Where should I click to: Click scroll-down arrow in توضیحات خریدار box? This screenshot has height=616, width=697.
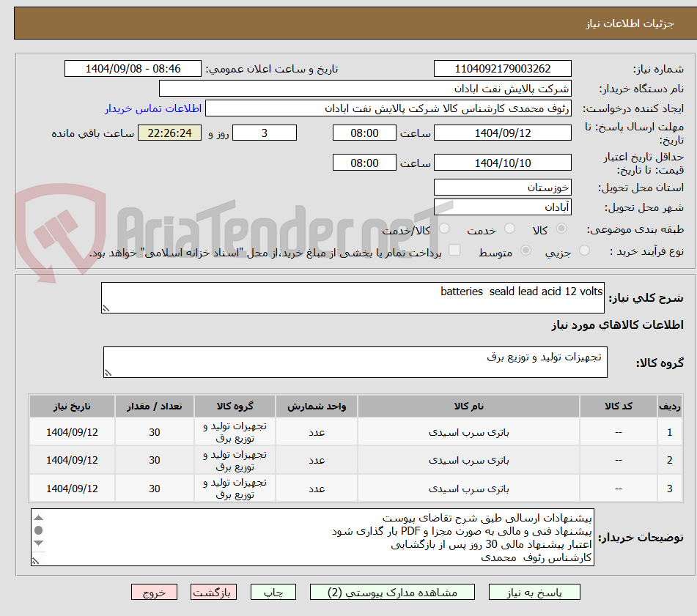[39, 543]
